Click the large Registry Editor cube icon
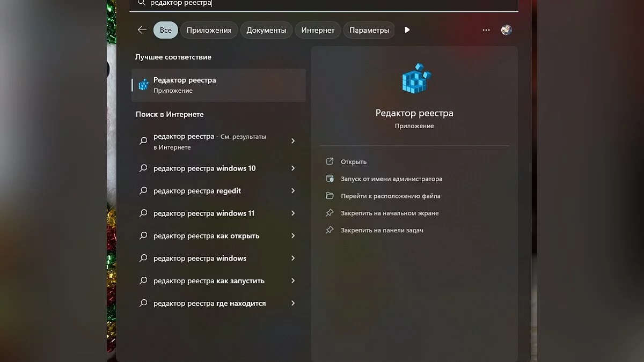The image size is (644, 362). pos(416,78)
